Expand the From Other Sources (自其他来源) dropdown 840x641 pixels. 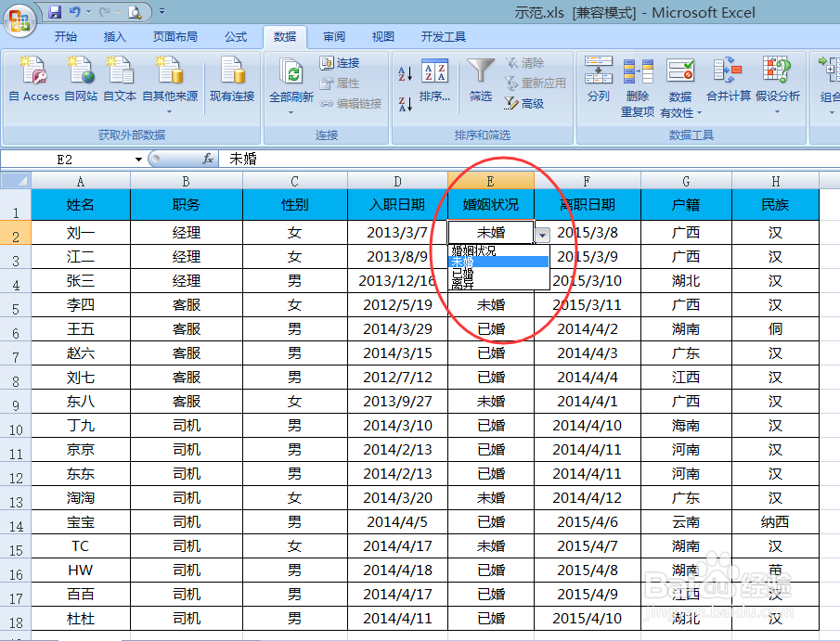[x=169, y=112]
